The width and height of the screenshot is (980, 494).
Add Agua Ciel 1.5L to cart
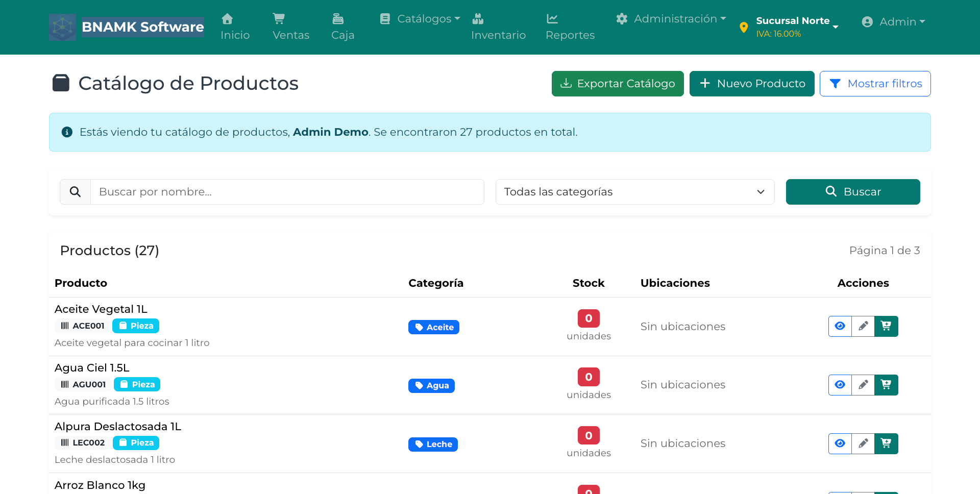(x=886, y=385)
